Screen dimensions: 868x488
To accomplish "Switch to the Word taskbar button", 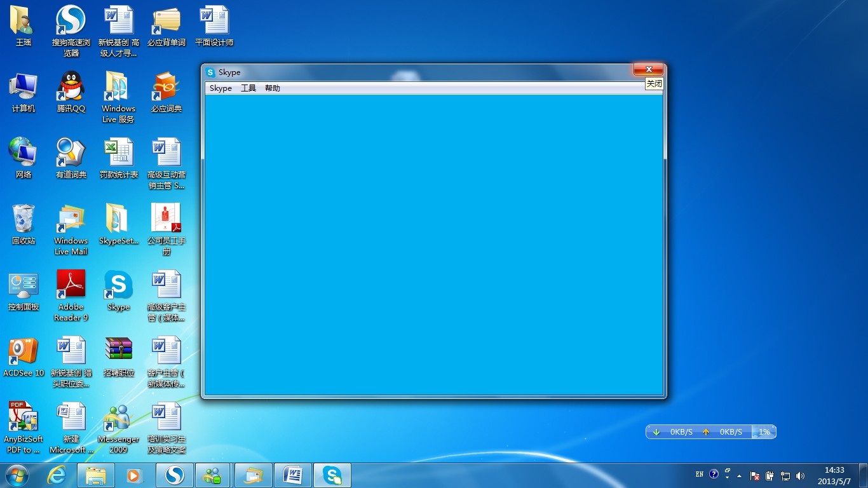I will click(292, 475).
